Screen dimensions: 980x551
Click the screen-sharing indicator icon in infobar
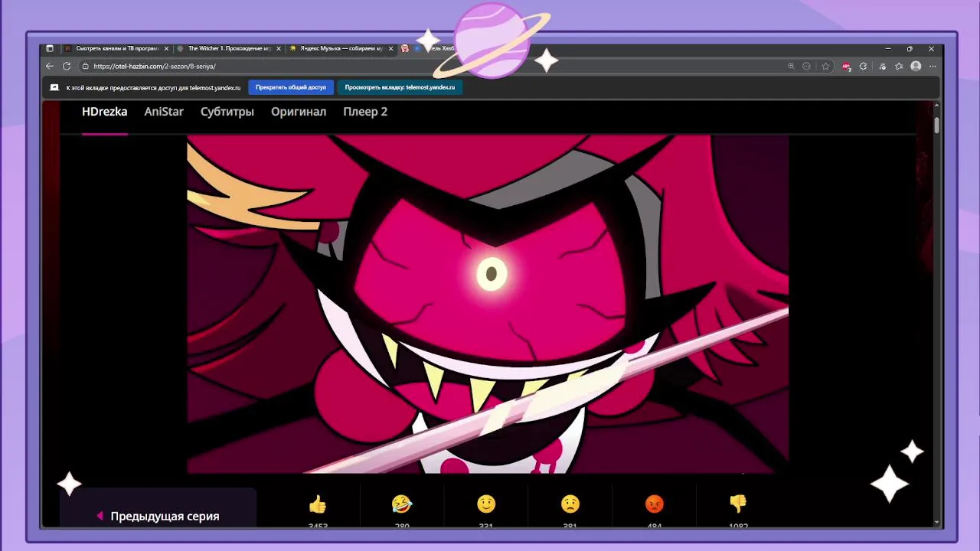coord(54,87)
